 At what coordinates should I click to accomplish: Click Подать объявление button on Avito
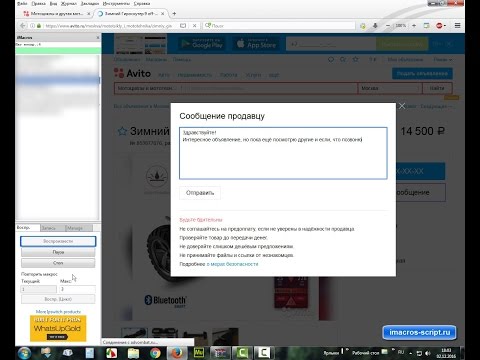coord(422,73)
